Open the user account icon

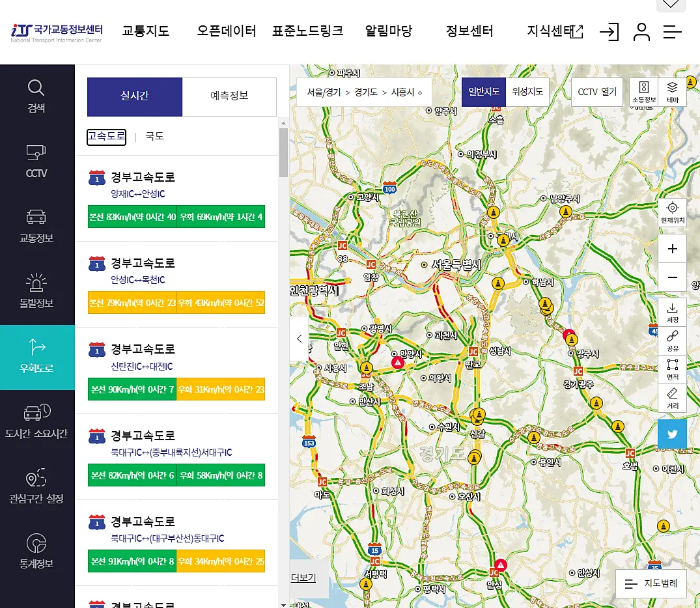pos(642,32)
